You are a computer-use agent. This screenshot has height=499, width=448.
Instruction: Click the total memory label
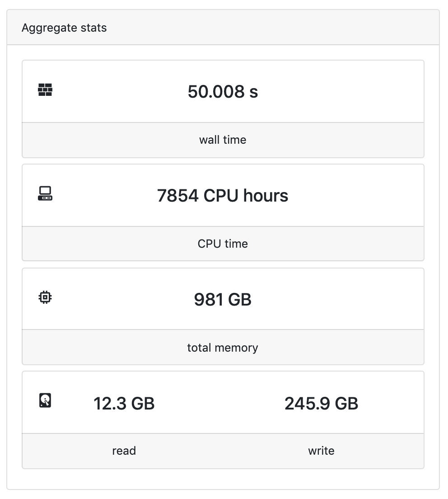click(x=222, y=348)
